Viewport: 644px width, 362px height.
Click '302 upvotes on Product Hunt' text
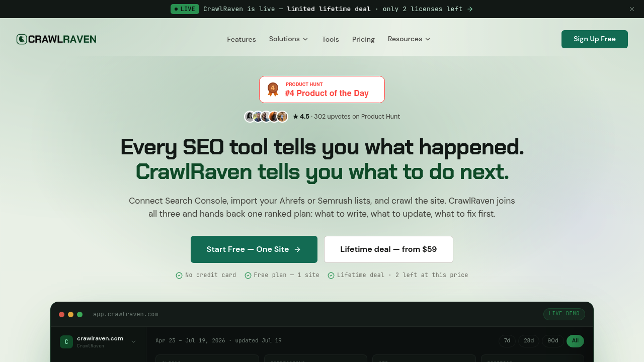[357, 117]
